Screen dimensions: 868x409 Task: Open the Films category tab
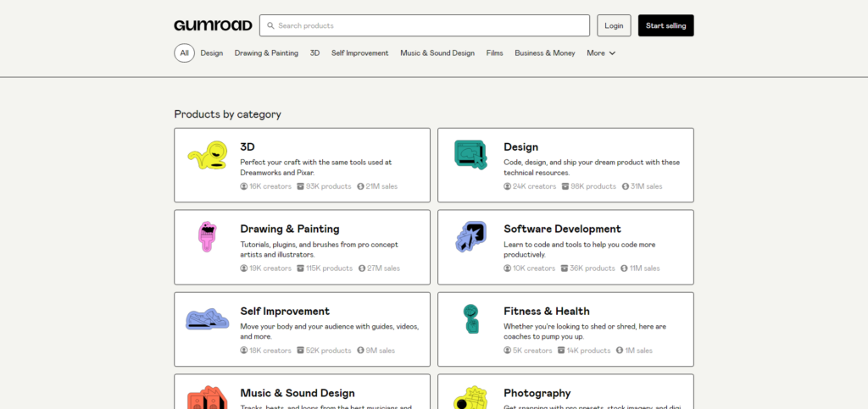494,53
